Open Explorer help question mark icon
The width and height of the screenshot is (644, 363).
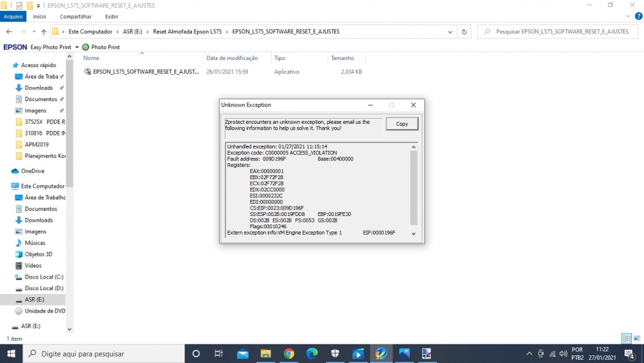click(638, 17)
